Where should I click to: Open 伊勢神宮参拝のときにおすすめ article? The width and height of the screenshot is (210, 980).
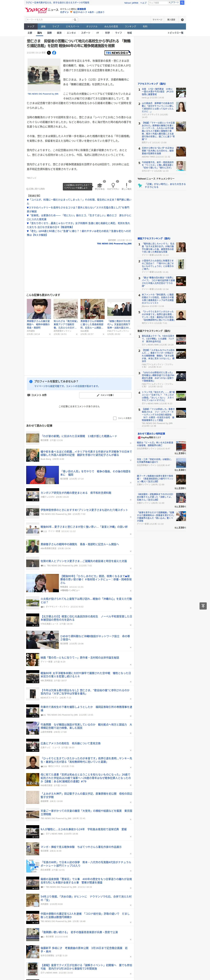[x=84, y=510]
